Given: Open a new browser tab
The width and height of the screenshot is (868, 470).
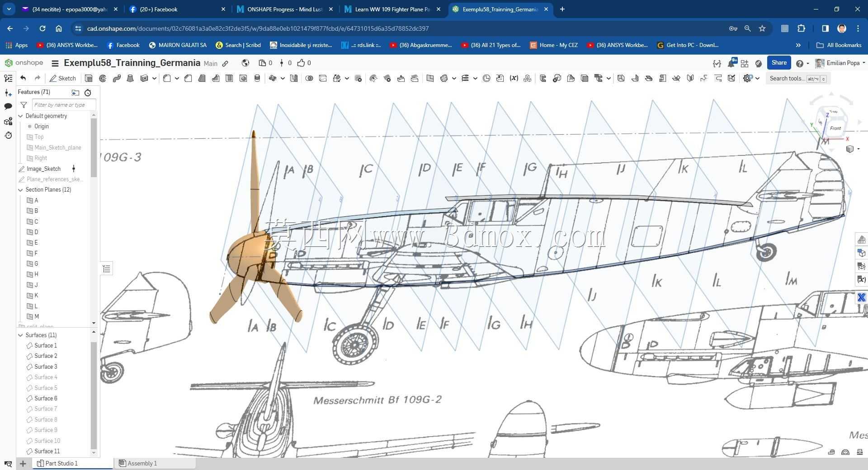Looking at the screenshot, I should click(562, 9).
